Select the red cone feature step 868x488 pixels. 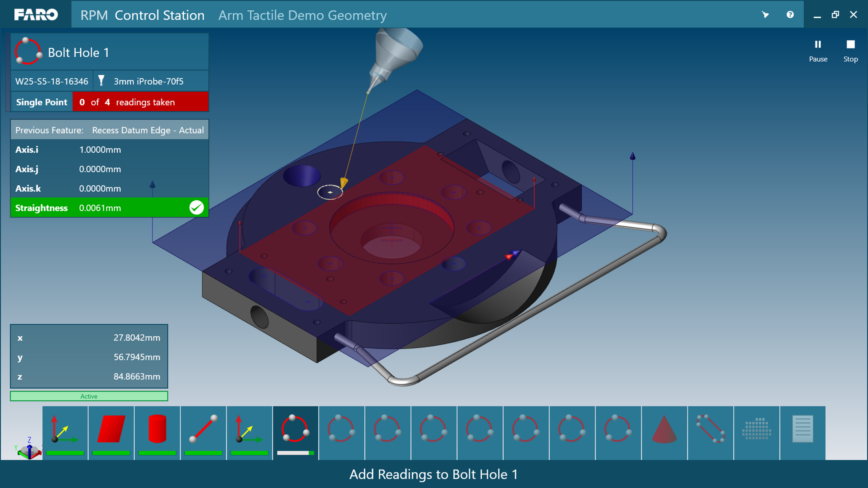[664, 432]
